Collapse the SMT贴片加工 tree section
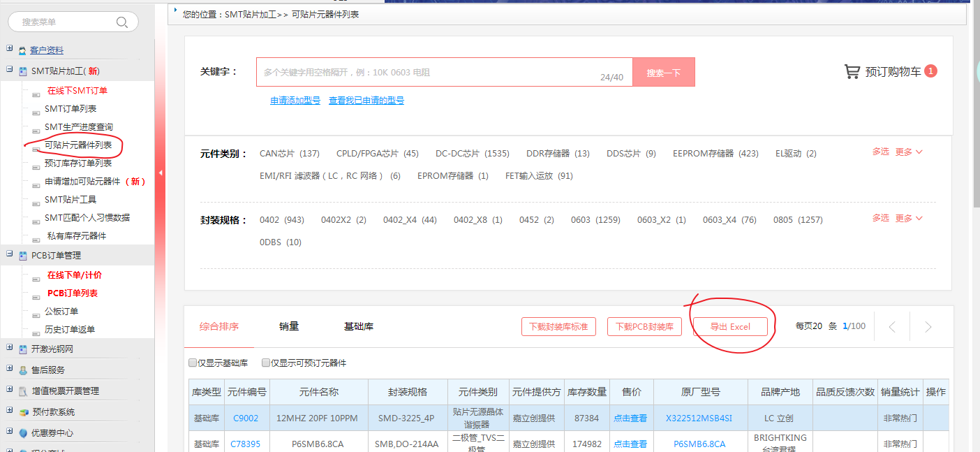The height and width of the screenshot is (452, 980). [x=9, y=70]
